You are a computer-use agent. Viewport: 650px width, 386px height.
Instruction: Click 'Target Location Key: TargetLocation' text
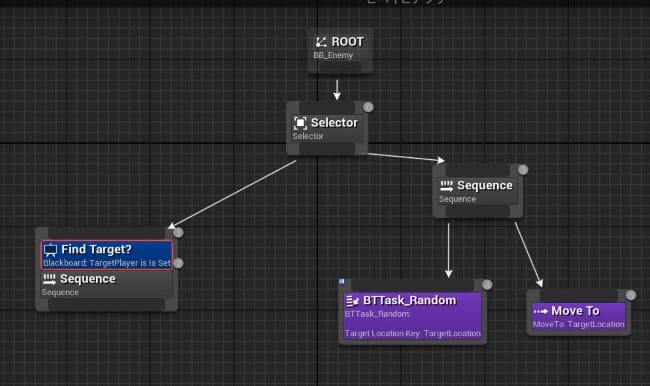pos(413,333)
